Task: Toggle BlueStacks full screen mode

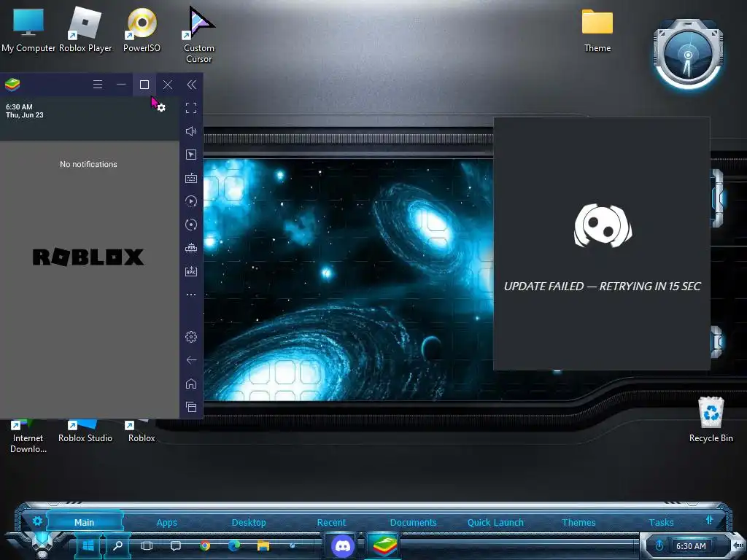Action: 191,108
